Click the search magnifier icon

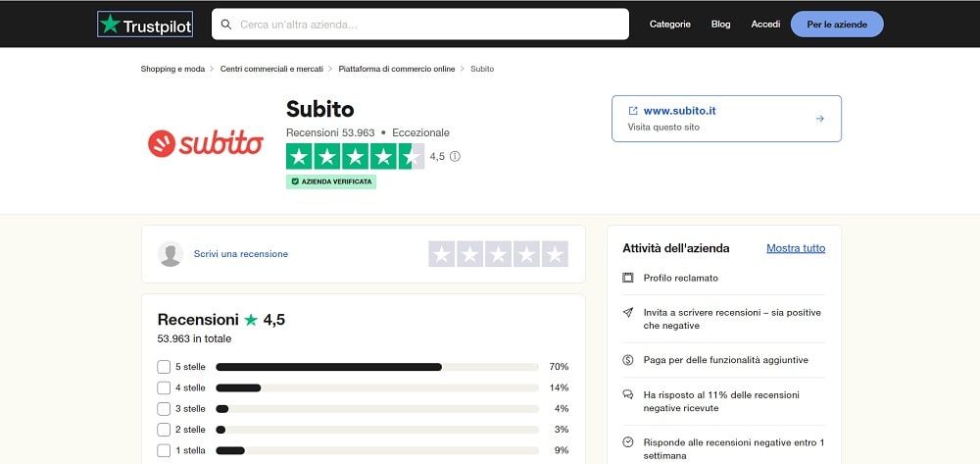coord(226,25)
